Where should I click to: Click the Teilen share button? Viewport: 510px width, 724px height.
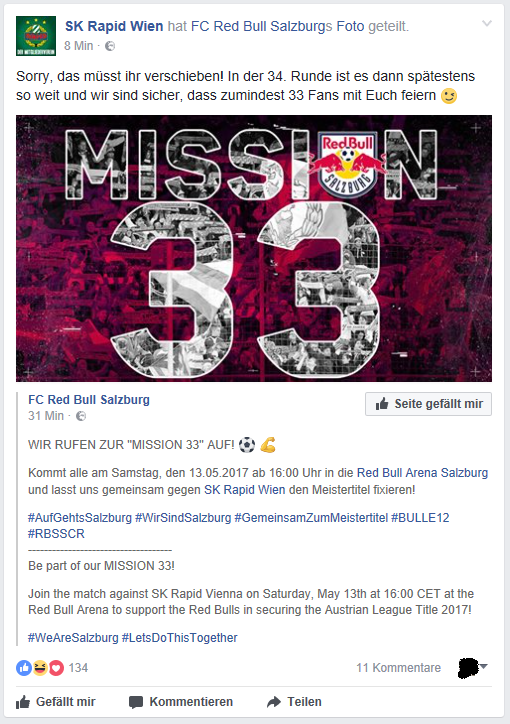pos(294,702)
